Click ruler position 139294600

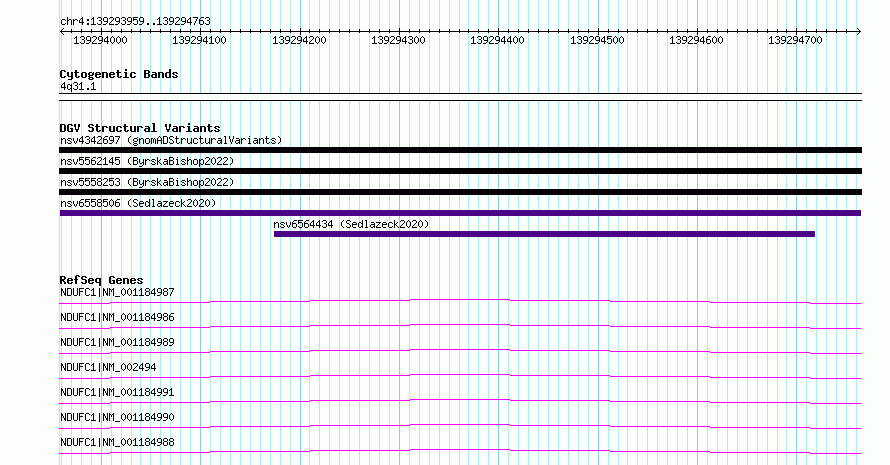tap(696, 40)
